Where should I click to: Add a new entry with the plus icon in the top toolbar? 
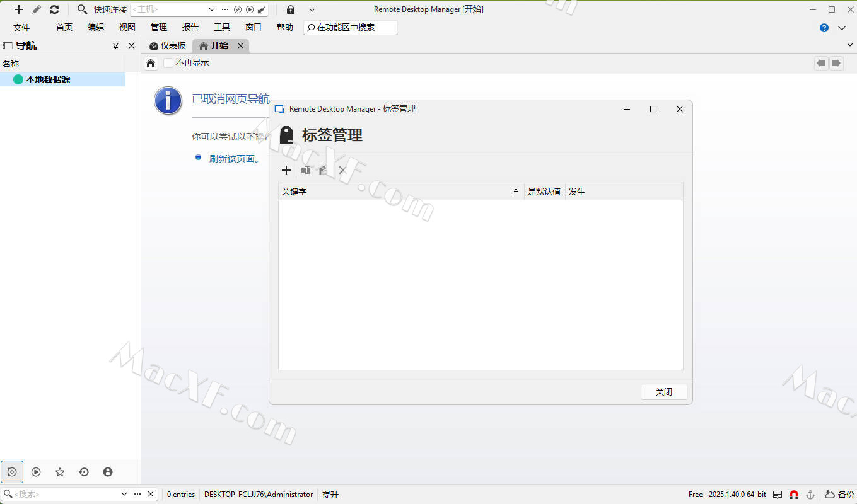[x=19, y=9]
